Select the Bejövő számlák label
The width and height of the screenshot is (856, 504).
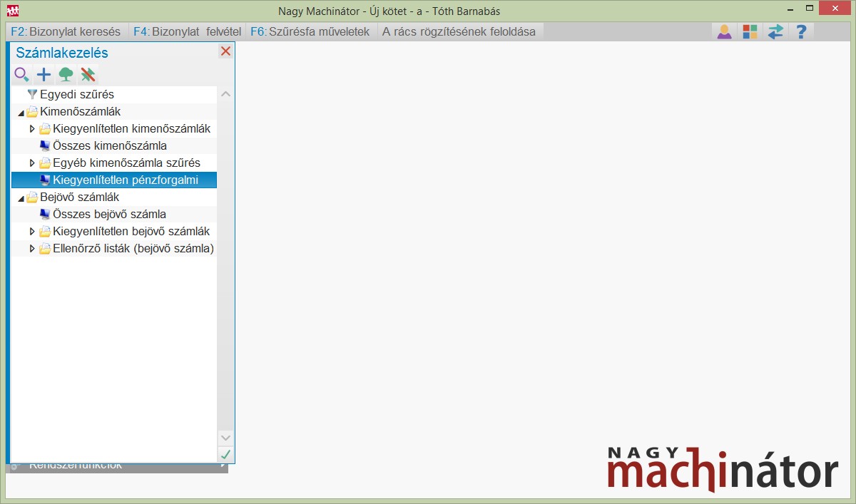click(x=80, y=197)
